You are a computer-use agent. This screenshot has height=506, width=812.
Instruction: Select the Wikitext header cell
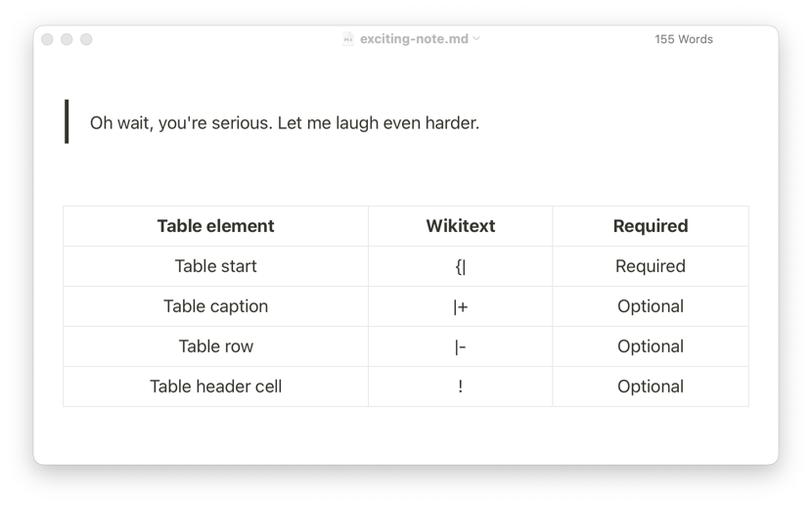pyautogui.click(x=461, y=226)
